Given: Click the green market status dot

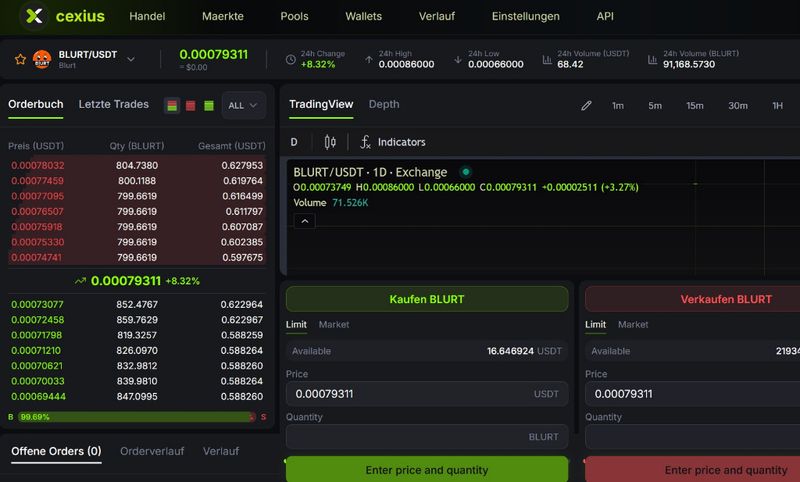Looking at the screenshot, I should pos(466,172).
